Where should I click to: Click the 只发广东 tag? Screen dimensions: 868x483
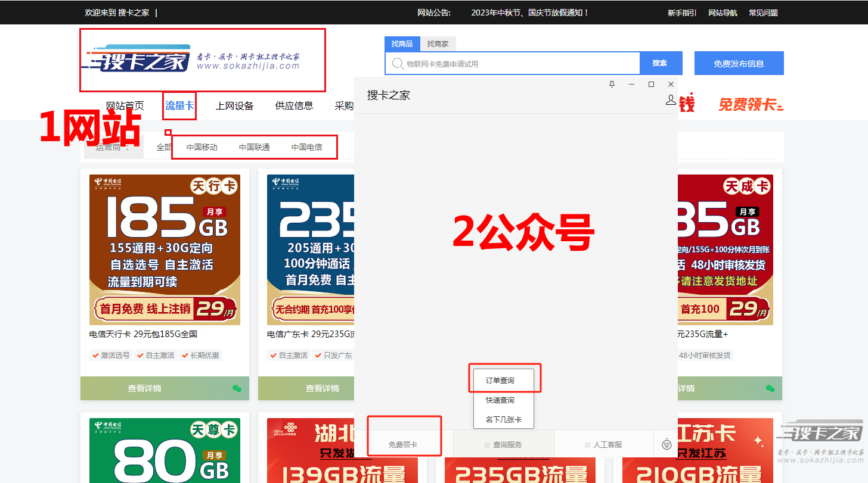pos(334,355)
